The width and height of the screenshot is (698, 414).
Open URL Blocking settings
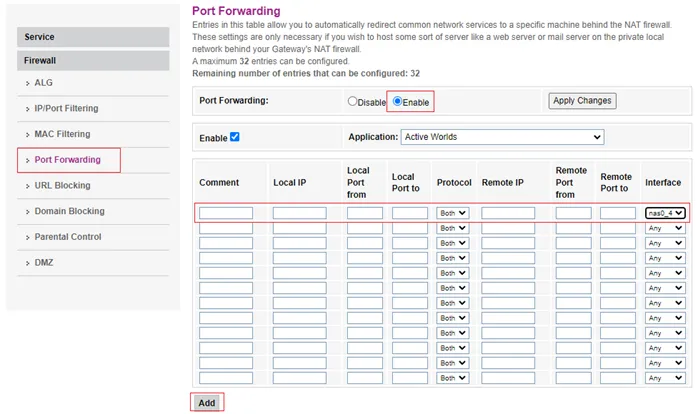click(x=62, y=185)
